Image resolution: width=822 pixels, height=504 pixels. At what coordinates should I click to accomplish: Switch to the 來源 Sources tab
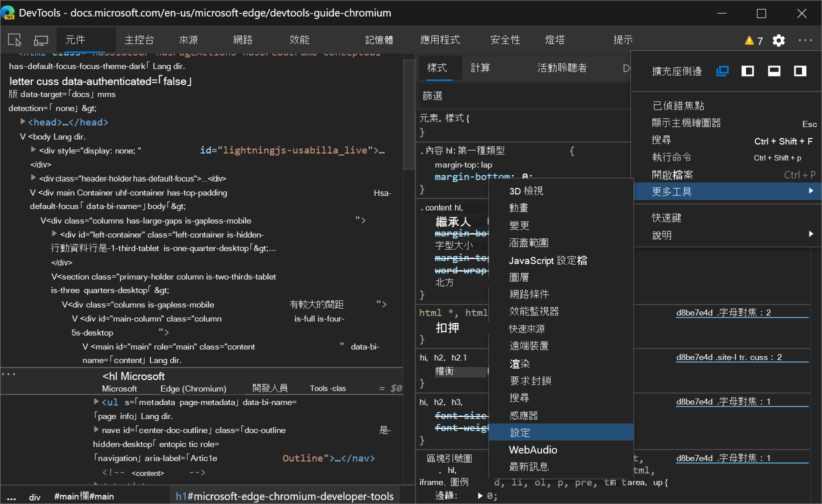click(188, 40)
